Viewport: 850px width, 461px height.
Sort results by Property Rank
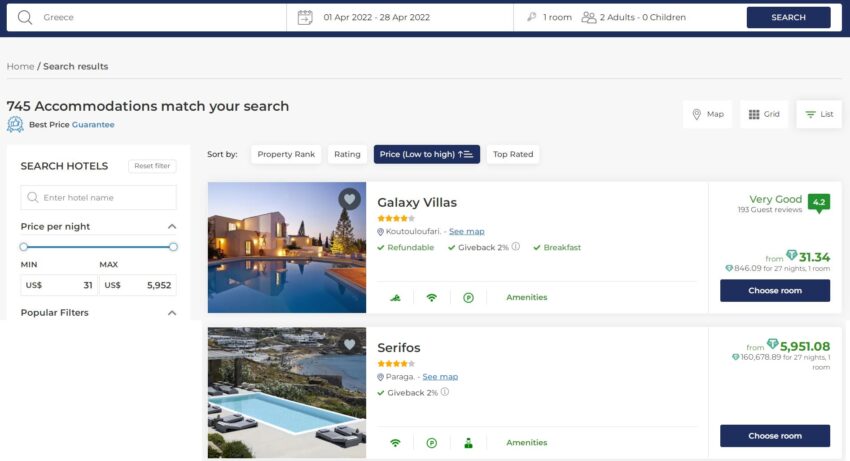click(x=286, y=155)
